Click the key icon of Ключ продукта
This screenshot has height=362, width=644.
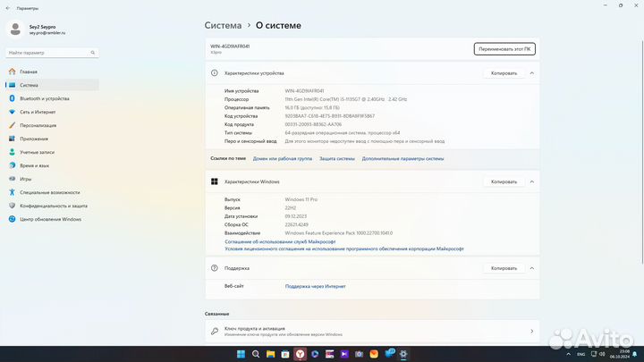pyautogui.click(x=215, y=332)
